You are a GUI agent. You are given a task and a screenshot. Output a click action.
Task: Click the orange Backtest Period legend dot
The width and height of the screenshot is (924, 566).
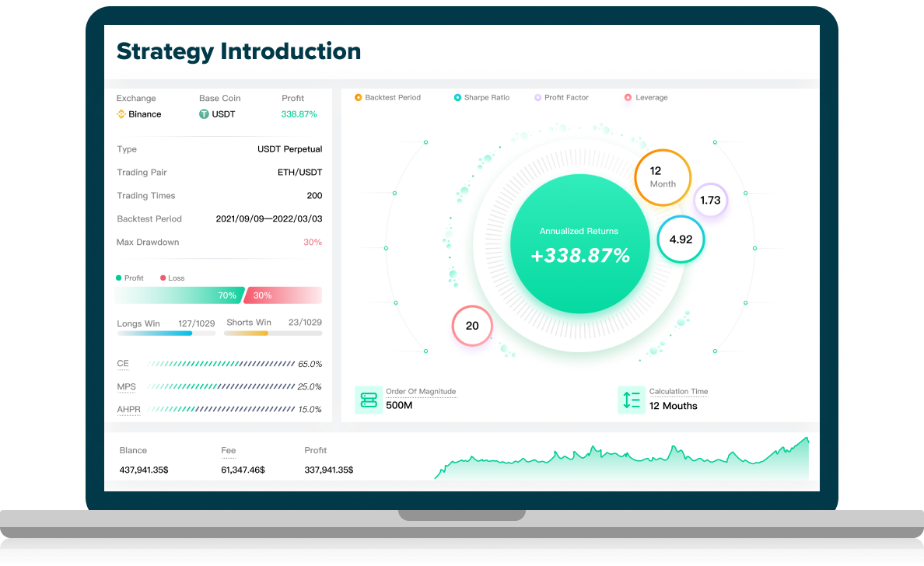[359, 98]
